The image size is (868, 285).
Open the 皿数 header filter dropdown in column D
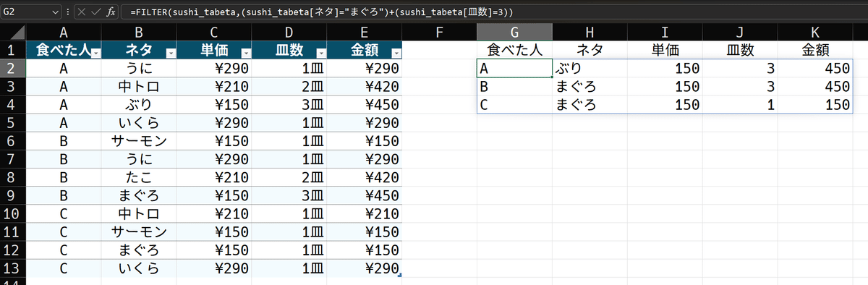pyautogui.click(x=321, y=54)
